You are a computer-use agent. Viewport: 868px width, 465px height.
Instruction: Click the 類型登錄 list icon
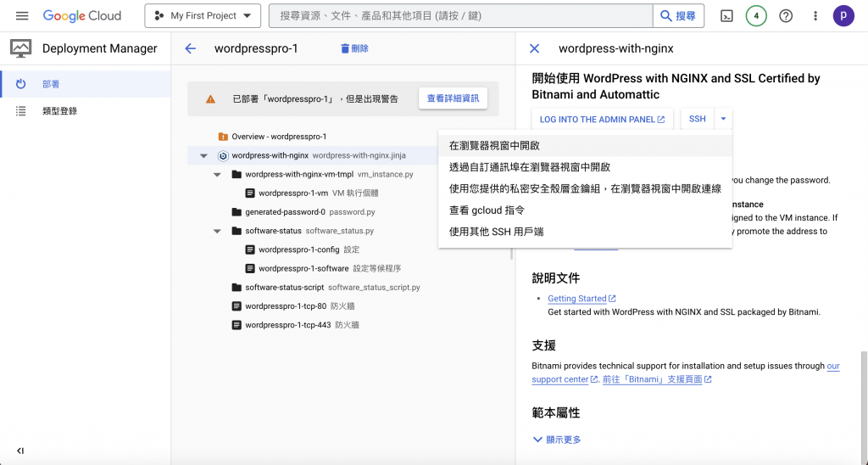(x=21, y=111)
